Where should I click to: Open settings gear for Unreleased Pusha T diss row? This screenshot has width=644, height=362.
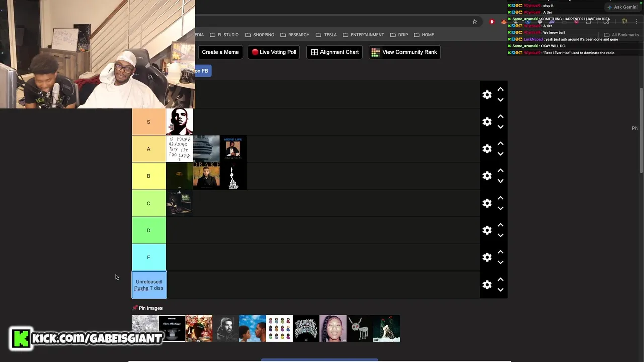487,285
